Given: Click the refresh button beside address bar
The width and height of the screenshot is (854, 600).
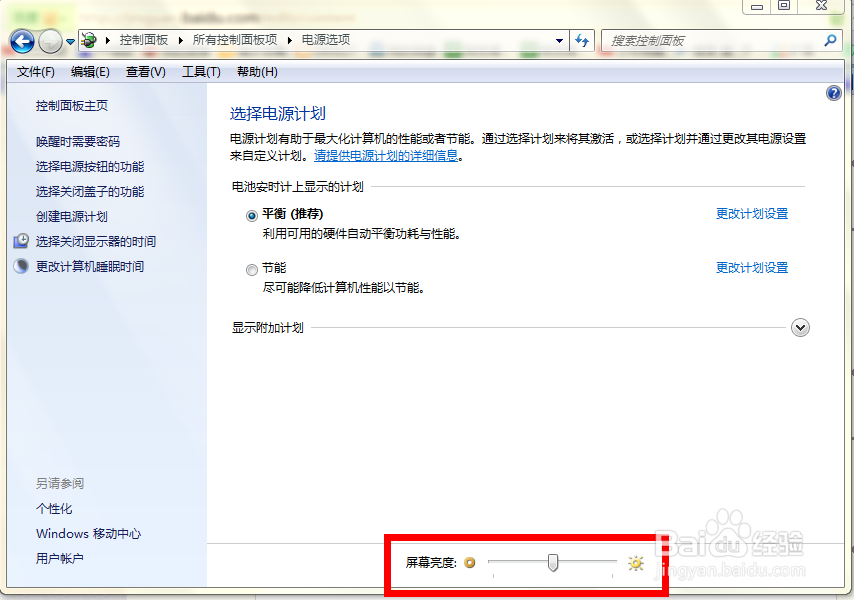Looking at the screenshot, I should [x=582, y=40].
